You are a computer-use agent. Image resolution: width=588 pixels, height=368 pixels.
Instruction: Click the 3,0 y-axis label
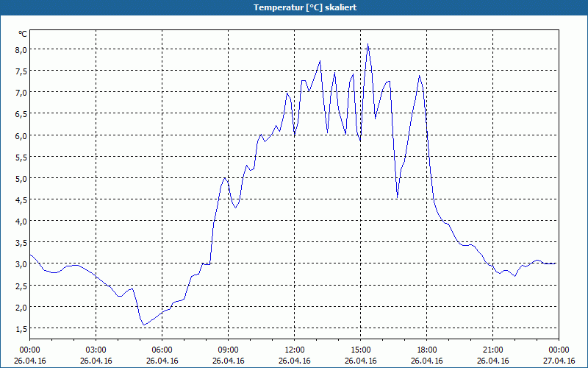click(21, 264)
